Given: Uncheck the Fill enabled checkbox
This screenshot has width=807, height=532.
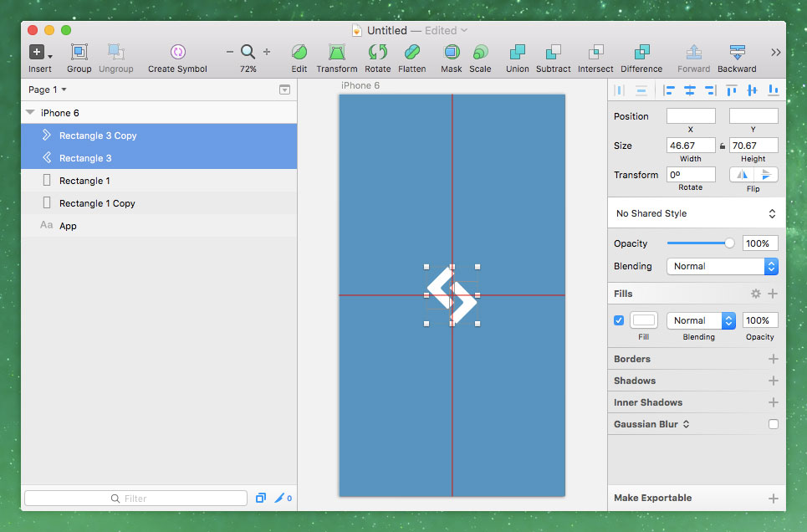Looking at the screenshot, I should [x=619, y=320].
